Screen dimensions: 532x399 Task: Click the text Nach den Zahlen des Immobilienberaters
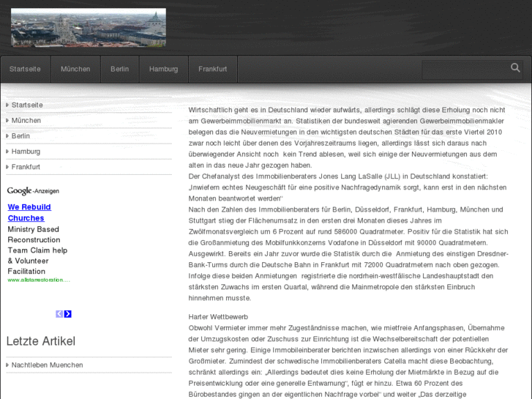254,209
